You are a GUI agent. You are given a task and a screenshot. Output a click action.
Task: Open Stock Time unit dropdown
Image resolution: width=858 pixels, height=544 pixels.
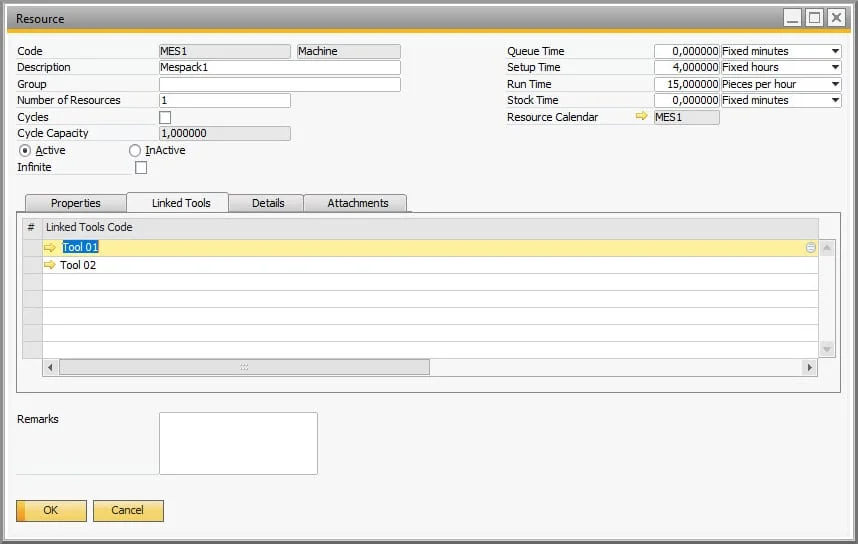click(835, 100)
